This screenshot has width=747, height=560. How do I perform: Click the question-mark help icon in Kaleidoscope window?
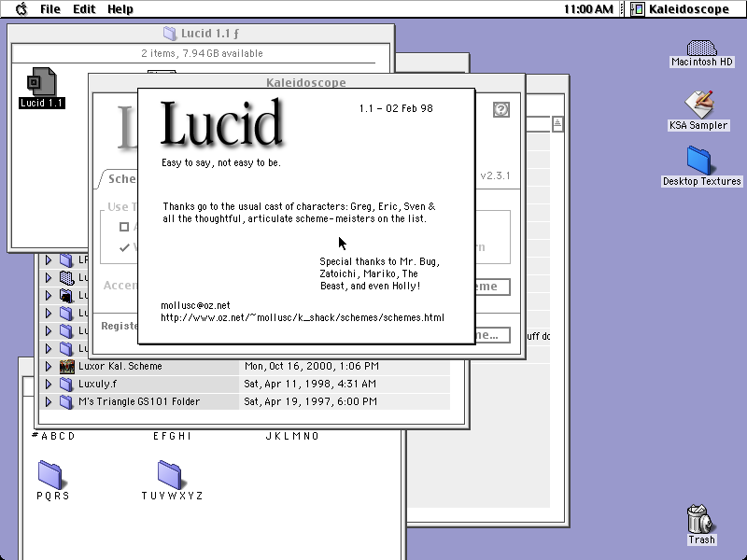501,109
